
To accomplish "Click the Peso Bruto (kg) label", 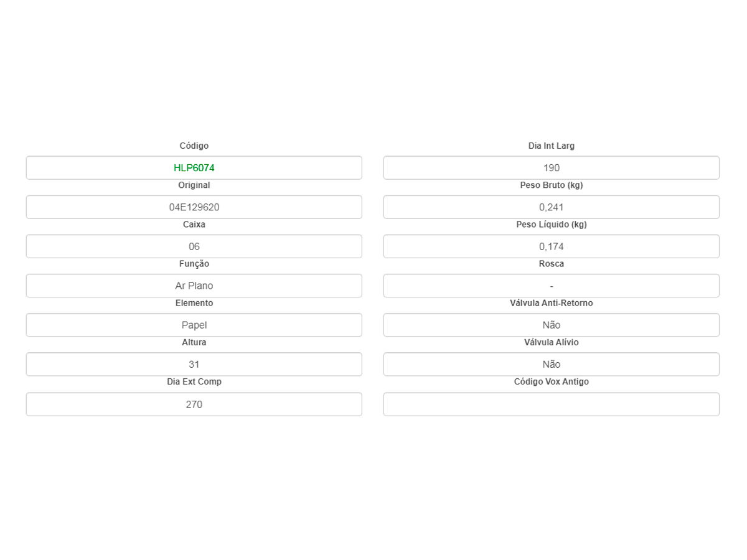I will coord(552,185).
